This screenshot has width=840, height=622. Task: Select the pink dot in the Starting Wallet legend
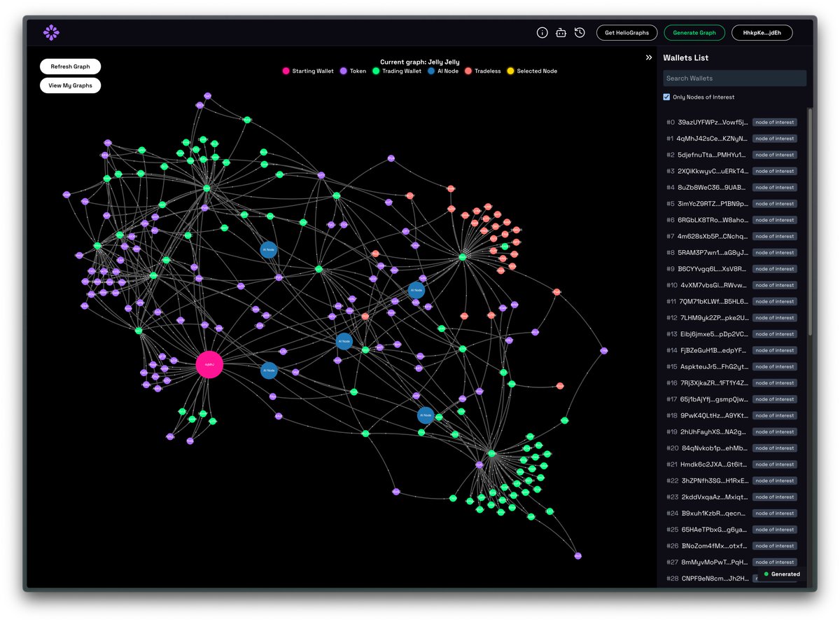286,71
